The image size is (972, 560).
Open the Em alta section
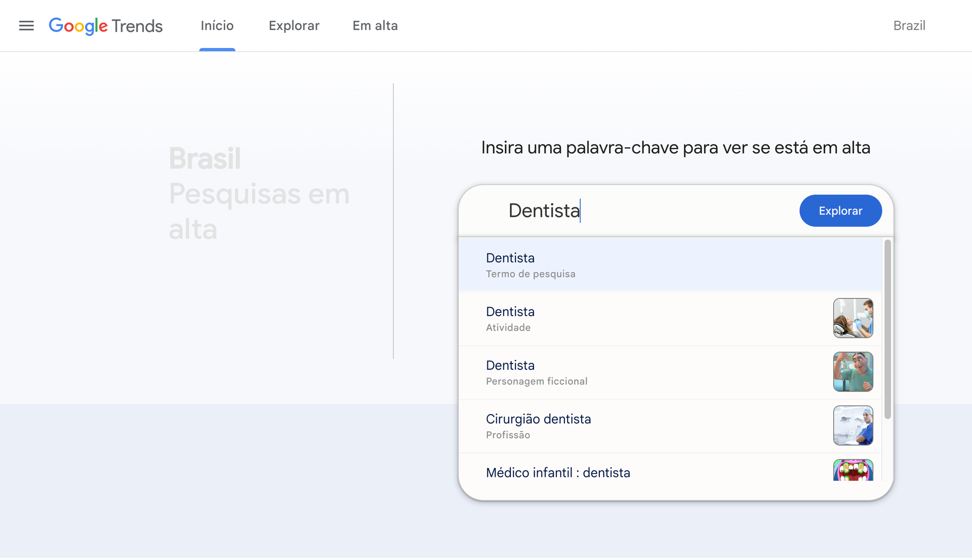(x=375, y=25)
